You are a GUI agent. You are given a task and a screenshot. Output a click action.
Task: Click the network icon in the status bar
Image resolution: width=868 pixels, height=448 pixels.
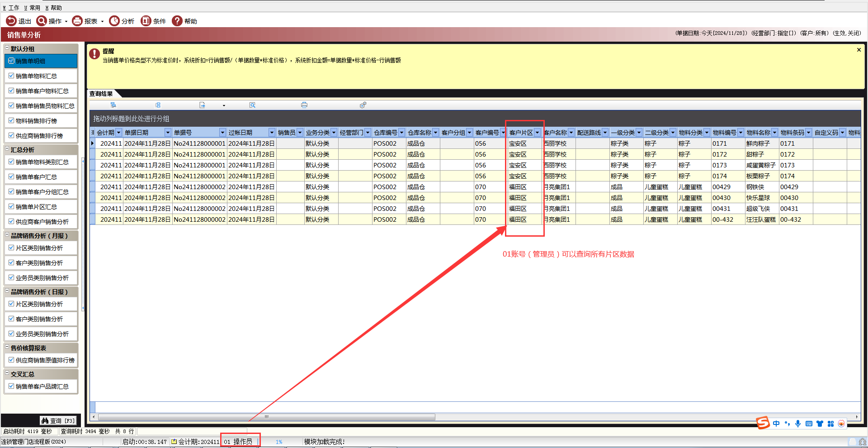pos(863,442)
